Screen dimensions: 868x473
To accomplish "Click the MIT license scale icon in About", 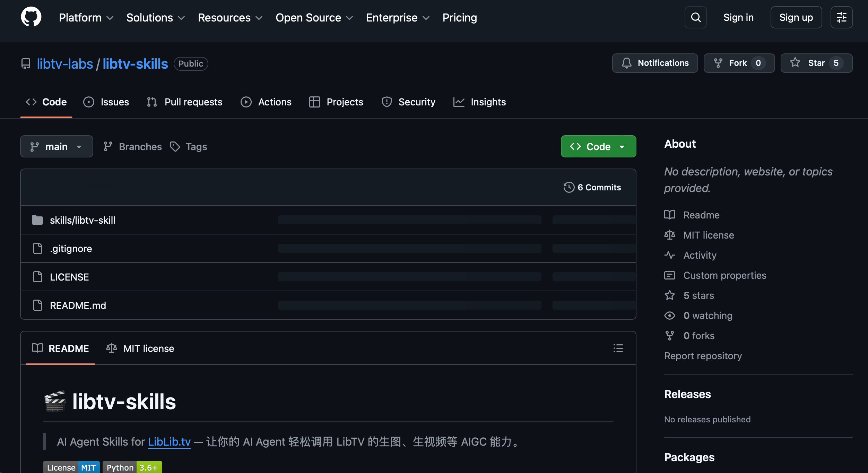I will (670, 235).
